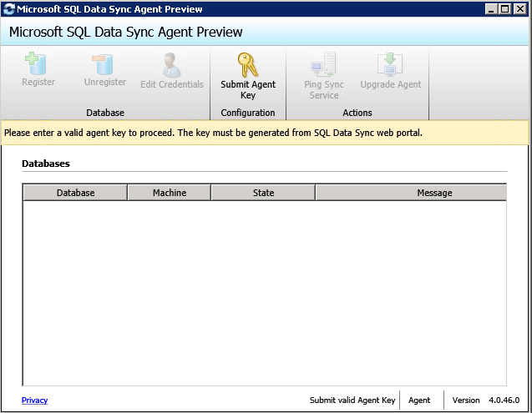Click the 'Database' ribbon group label
Screen dimensions: 532x413
pos(105,113)
